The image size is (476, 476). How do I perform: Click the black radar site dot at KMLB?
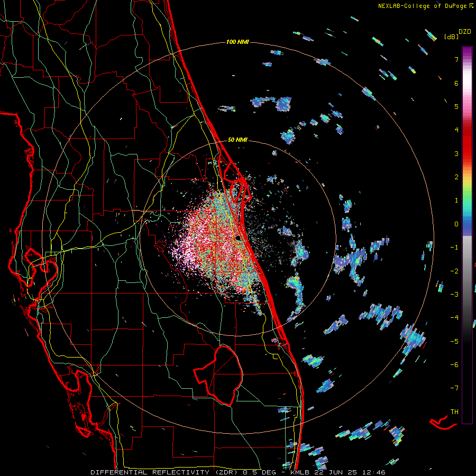(238, 237)
